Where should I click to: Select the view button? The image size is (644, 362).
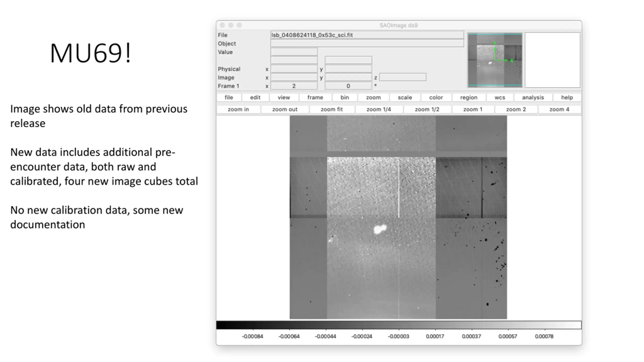point(284,97)
